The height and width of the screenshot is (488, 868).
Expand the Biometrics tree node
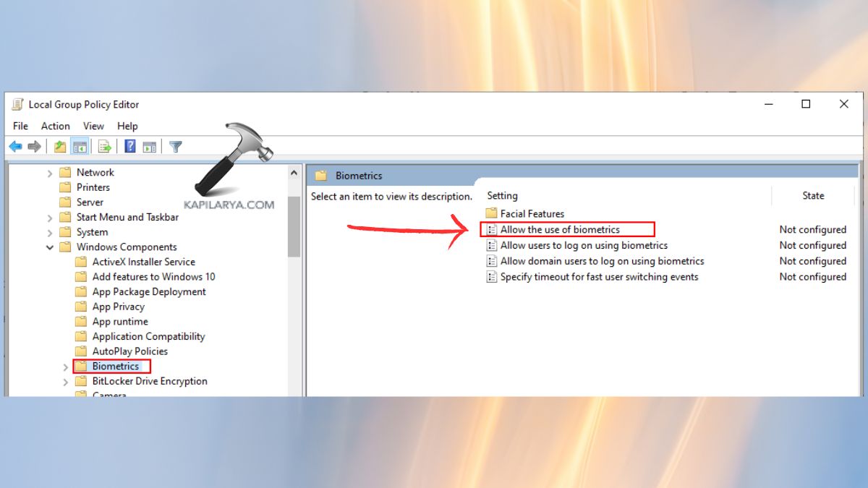click(66, 367)
